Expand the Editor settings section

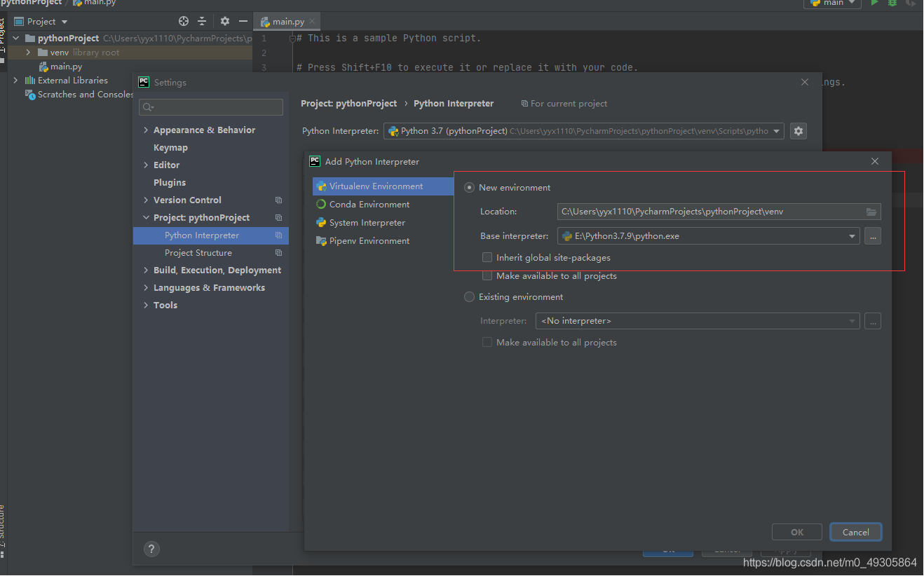click(146, 165)
